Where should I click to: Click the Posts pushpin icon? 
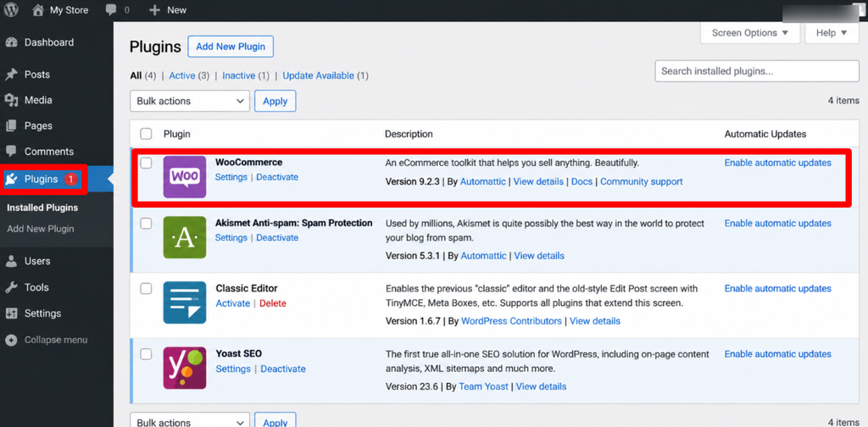[x=11, y=75]
